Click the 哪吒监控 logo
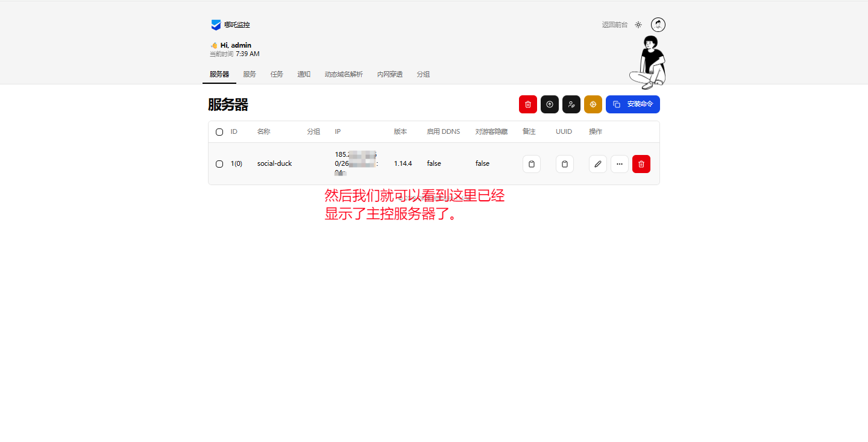Viewport: 868px width, 442px height. pos(230,25)
